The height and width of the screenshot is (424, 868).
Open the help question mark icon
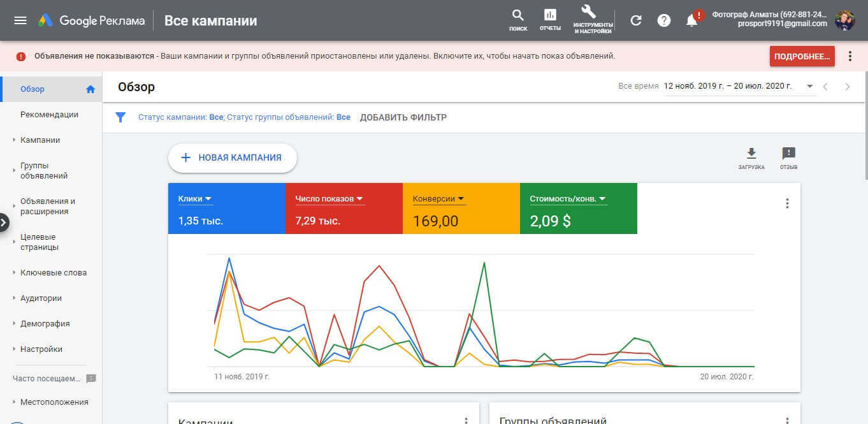(664, 20)
